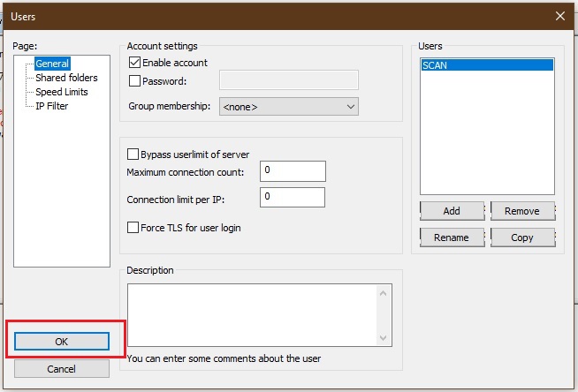Enable the Password checkbox

click(x=135, y=81)
